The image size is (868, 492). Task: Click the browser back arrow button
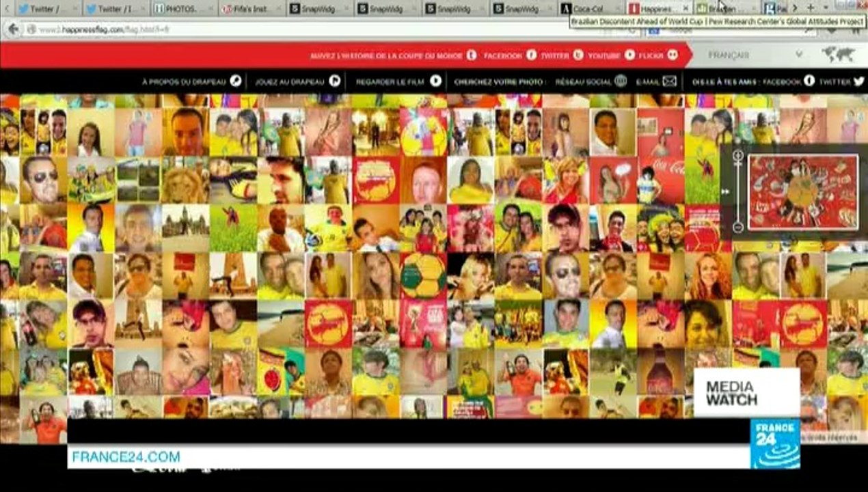[13, 29]
